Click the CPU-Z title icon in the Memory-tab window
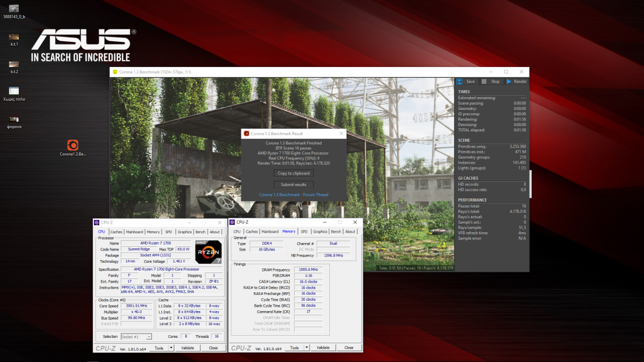The image size is (644, 362). tap(232, 222)
